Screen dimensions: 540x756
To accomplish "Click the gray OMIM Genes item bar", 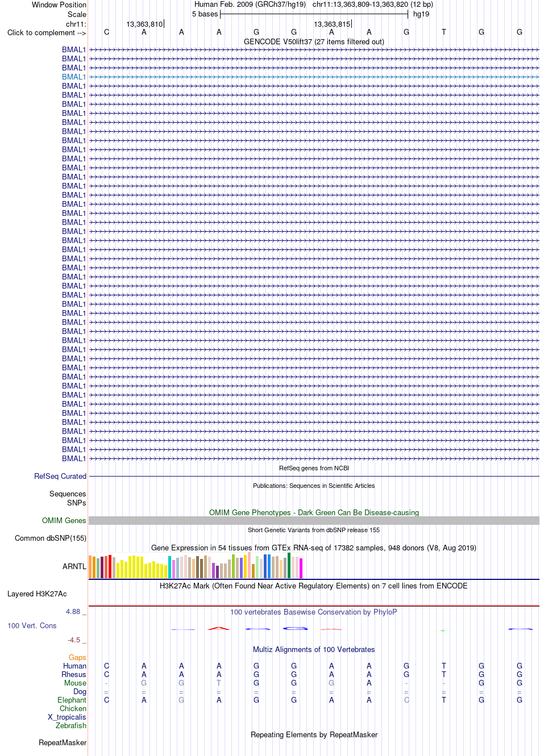I will coord(314,520).
